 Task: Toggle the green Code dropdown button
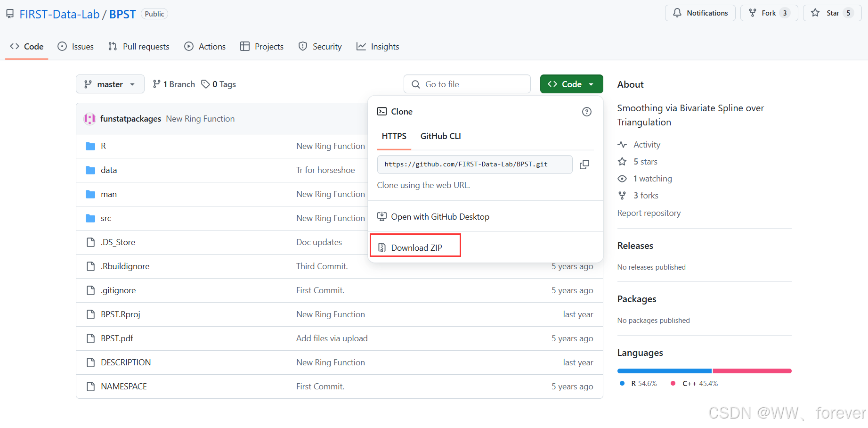[571, 84]
